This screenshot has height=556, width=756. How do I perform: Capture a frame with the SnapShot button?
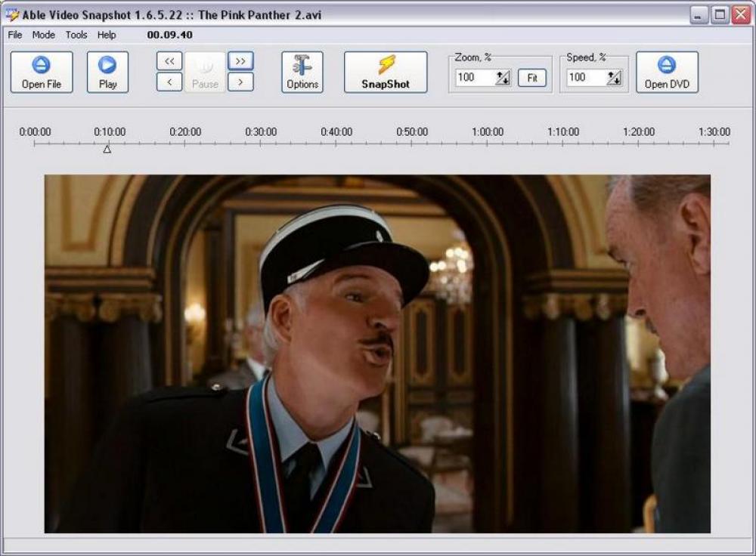pos(384,71)
